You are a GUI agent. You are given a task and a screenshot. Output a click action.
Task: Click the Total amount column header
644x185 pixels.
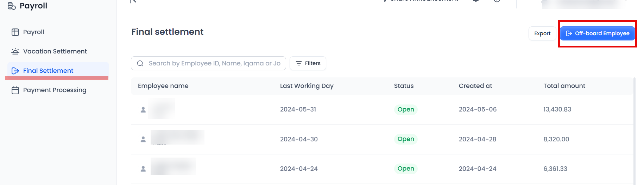coord(564,86)
